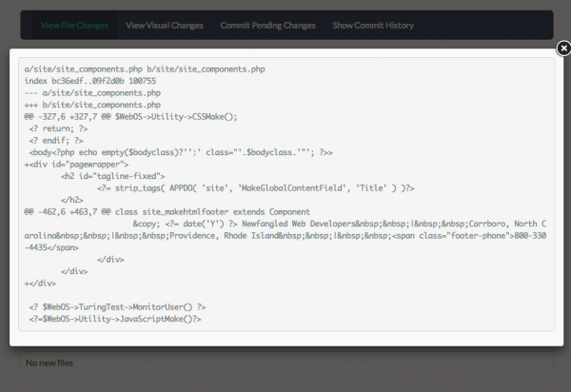571x392 pixels.
Task: Click the added closing +</div> line
Action: coord(40,284)
